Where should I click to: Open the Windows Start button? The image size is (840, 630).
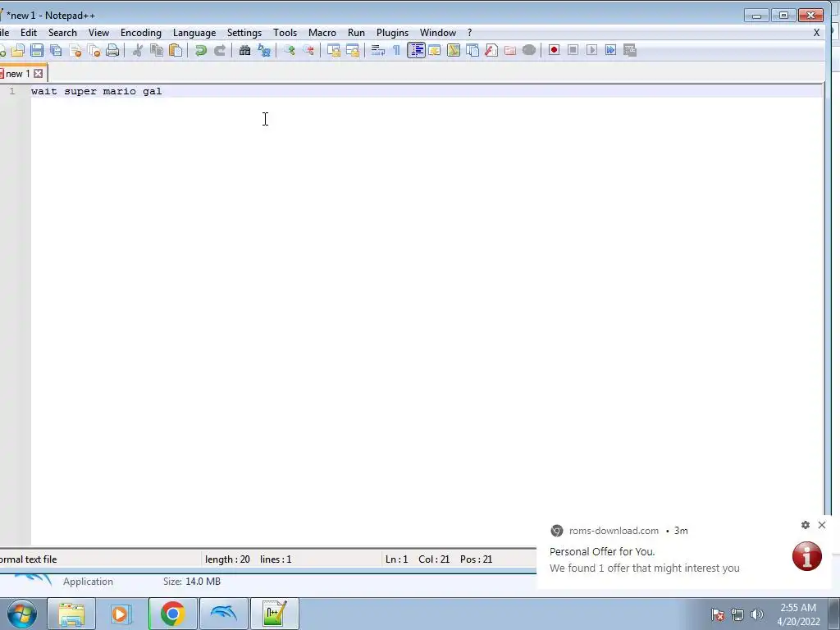pos(21,614)
